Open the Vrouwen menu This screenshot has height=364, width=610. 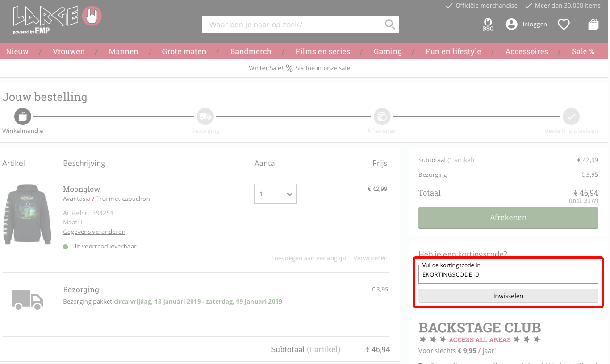pyautogui.click(x=69, y=51)
